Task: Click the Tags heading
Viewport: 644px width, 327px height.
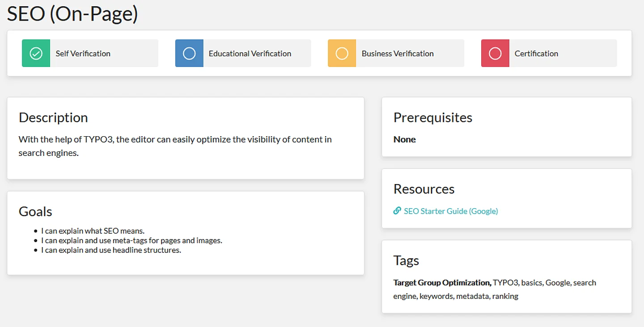Action: click(406, 260)
